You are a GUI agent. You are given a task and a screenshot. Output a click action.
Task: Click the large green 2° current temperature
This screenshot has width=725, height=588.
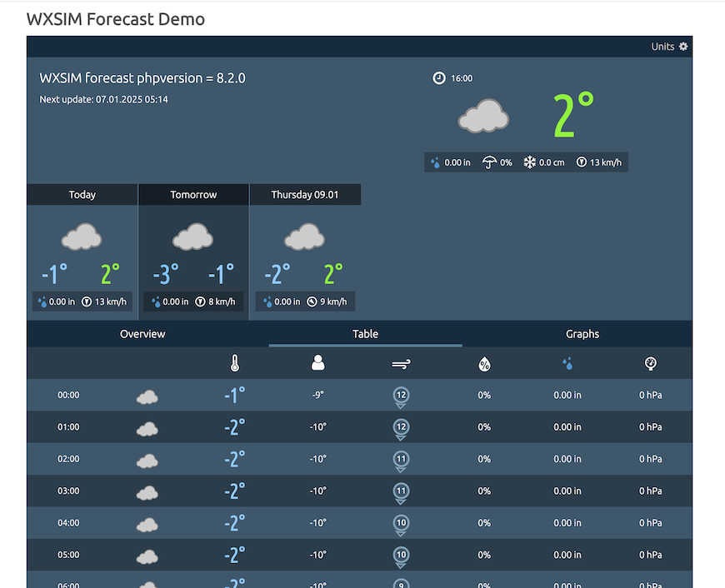[573, 115]
